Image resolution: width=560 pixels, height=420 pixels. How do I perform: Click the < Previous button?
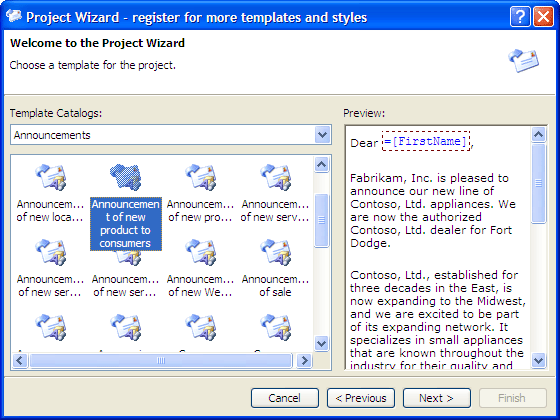coord(361,398)
